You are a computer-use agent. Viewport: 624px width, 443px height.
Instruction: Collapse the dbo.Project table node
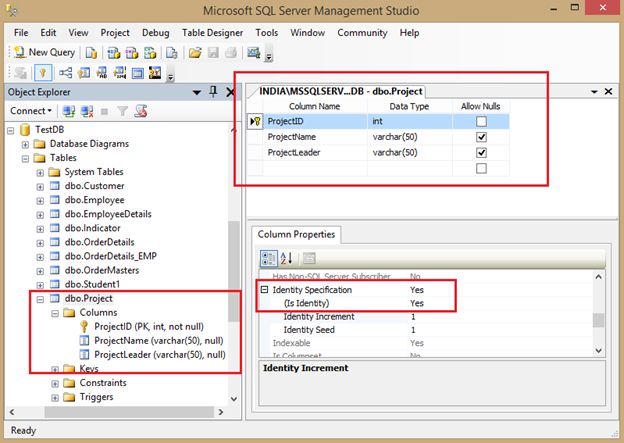pyautogui.click(x=40, y=299)
